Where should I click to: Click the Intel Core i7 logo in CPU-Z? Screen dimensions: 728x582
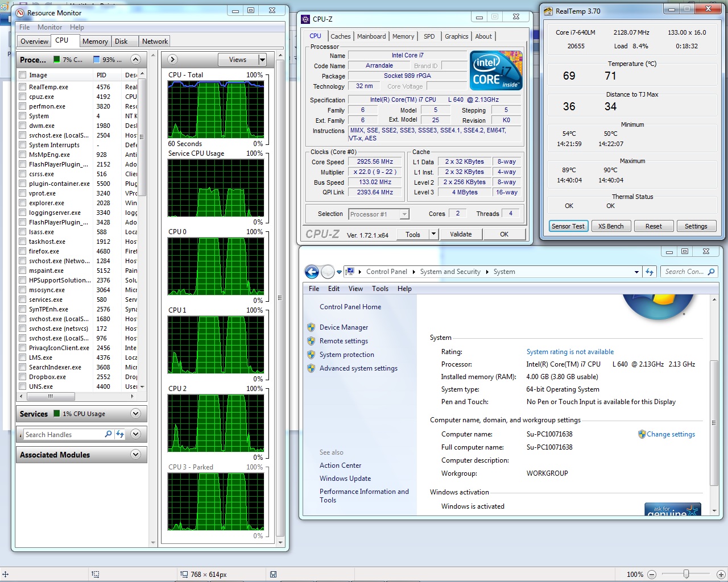pyautogui.click(x=497, y=70)
